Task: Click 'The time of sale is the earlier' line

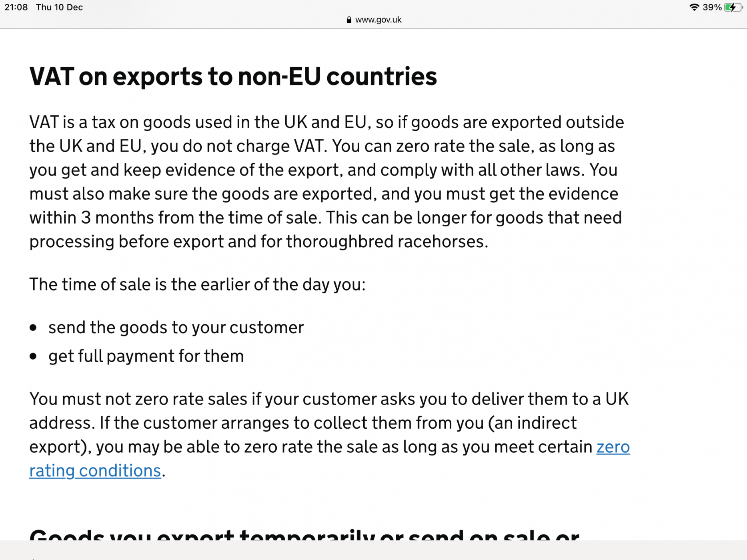Action: (197, 285)
